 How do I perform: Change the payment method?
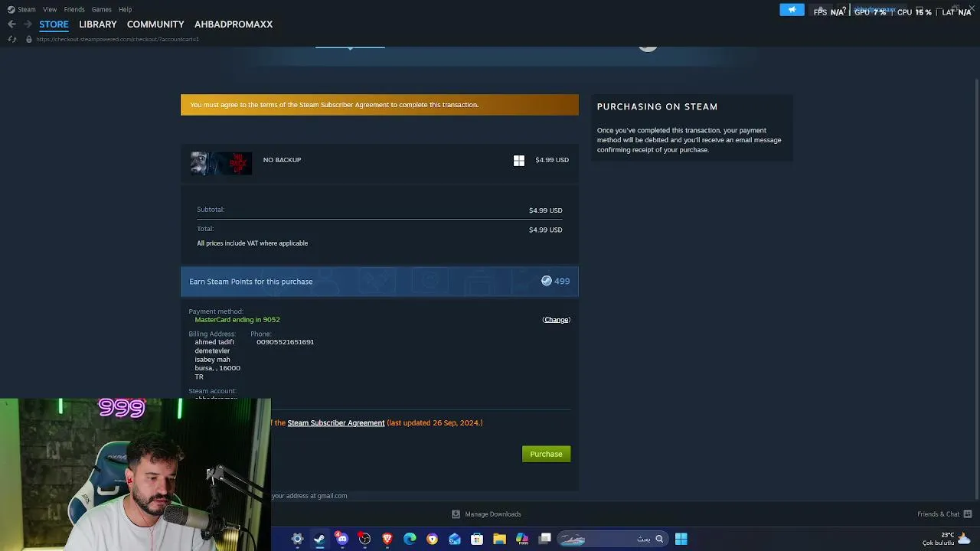(557, 320)
